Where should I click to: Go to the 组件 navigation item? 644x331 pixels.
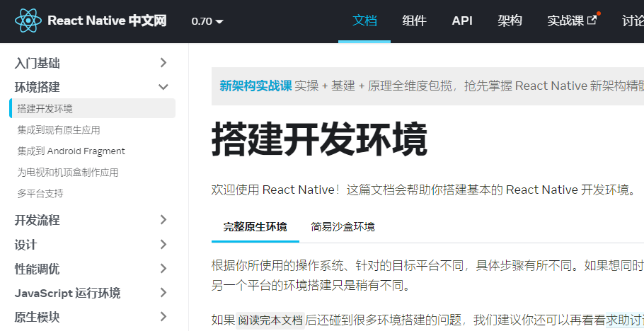414,21
